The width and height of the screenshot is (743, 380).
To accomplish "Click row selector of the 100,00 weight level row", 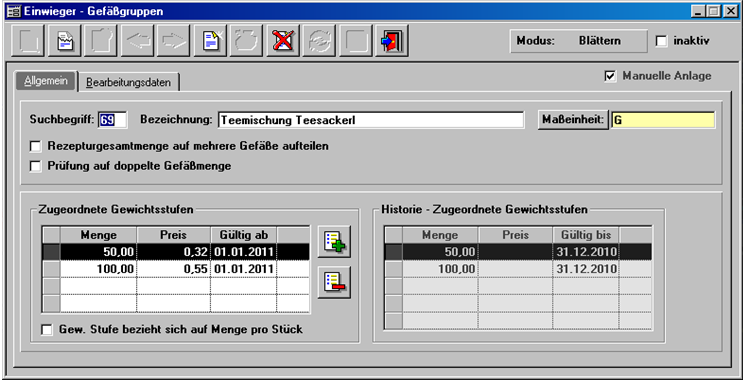I will click(51, 269).
